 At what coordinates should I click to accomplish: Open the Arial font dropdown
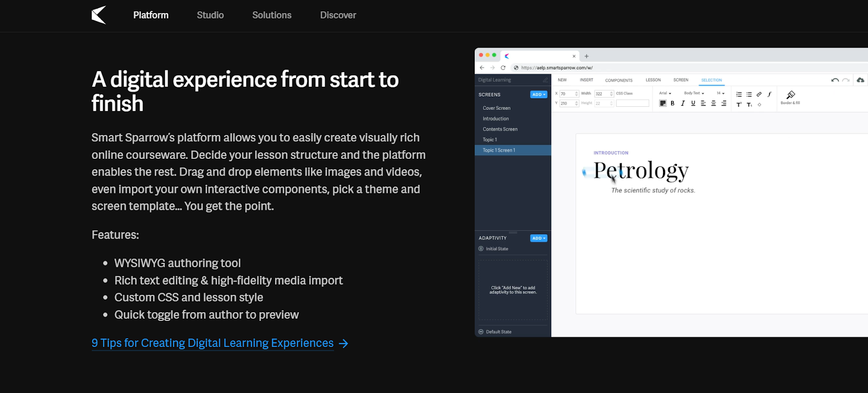[665, 93]
